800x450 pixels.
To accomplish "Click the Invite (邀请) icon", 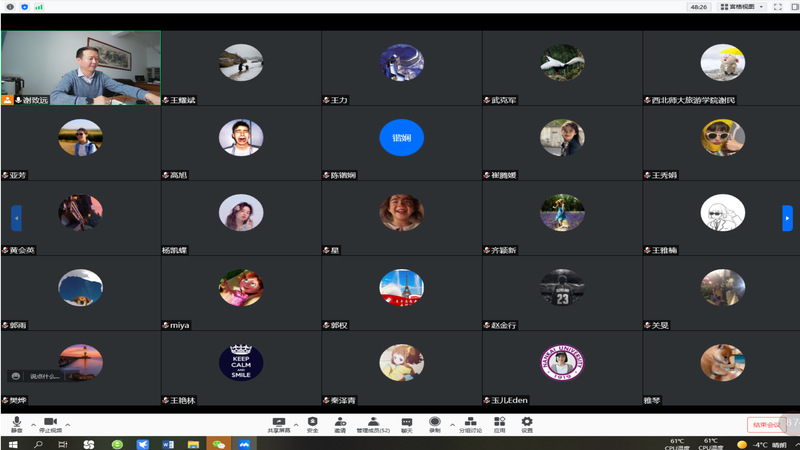I will coord(340,424).
